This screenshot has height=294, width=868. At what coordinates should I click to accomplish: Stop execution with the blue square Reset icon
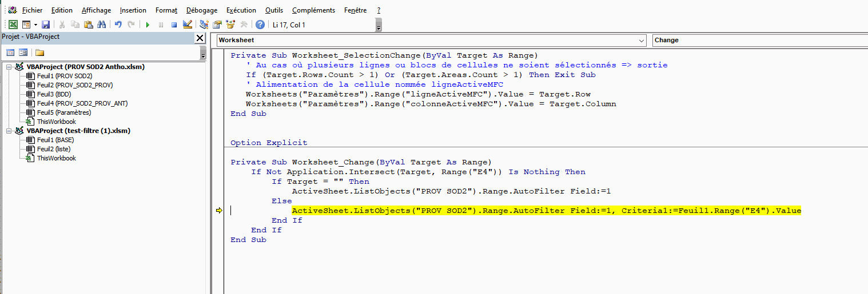click(174, 25)
